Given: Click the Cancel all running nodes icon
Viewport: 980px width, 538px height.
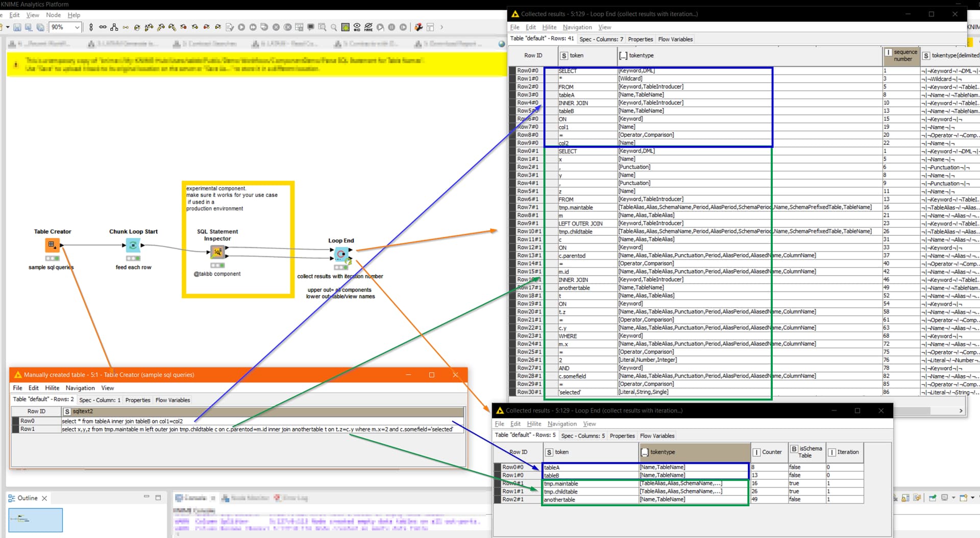Looking at the screenshot, I should 287,27.
